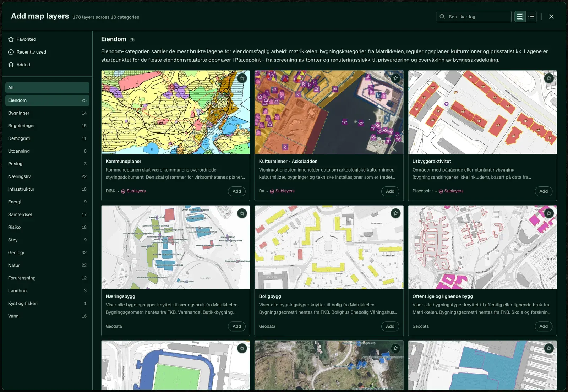Open the Bygninger category
Screen dimensions: 568x392
[47, 113]
